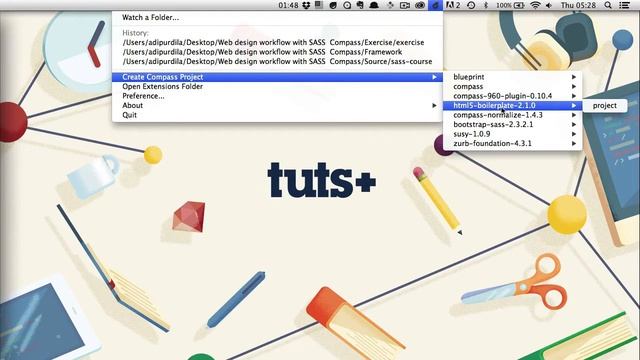Image resolution: width=640 pixels, height=360 pixels.
Task: Click arrow beside bootstrap-sass-2.3.2.1
Action: [x=574, y=124]
